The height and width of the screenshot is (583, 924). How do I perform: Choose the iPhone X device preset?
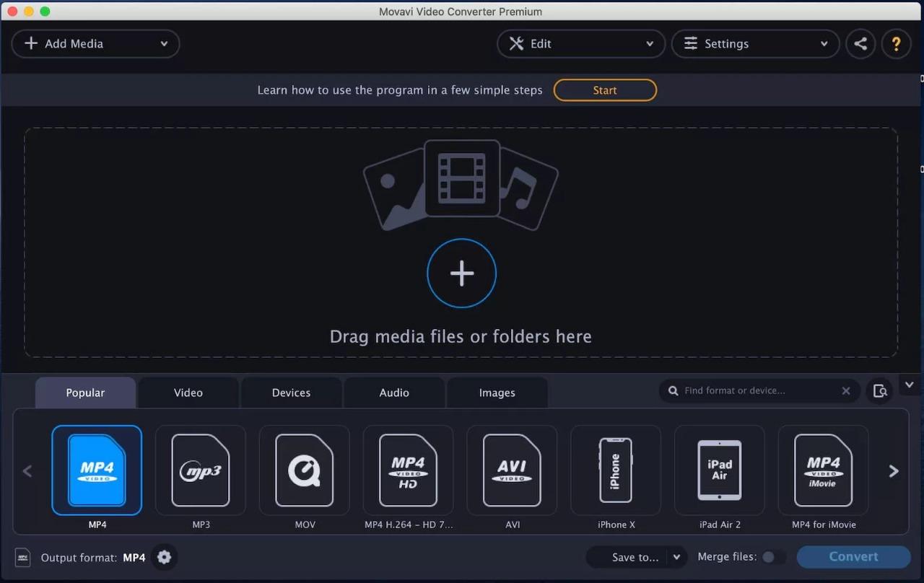[616, 470]
